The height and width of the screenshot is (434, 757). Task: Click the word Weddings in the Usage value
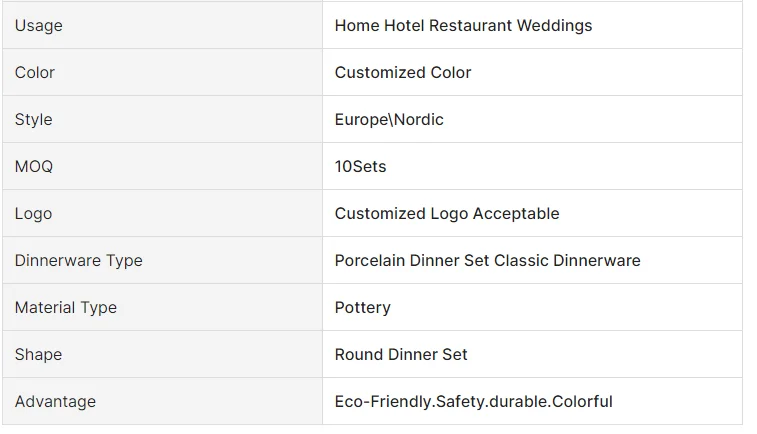pyautogui.click(x=554, y=26)
